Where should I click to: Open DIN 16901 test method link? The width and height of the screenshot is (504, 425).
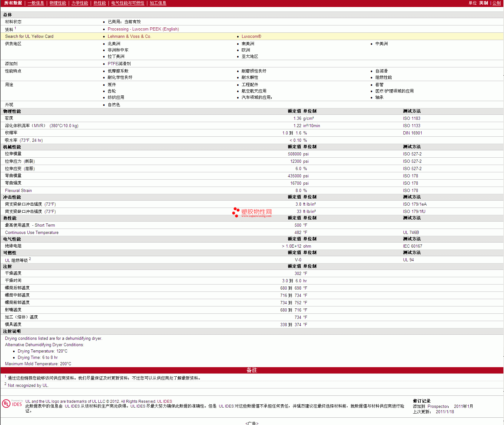click(412, 133)
